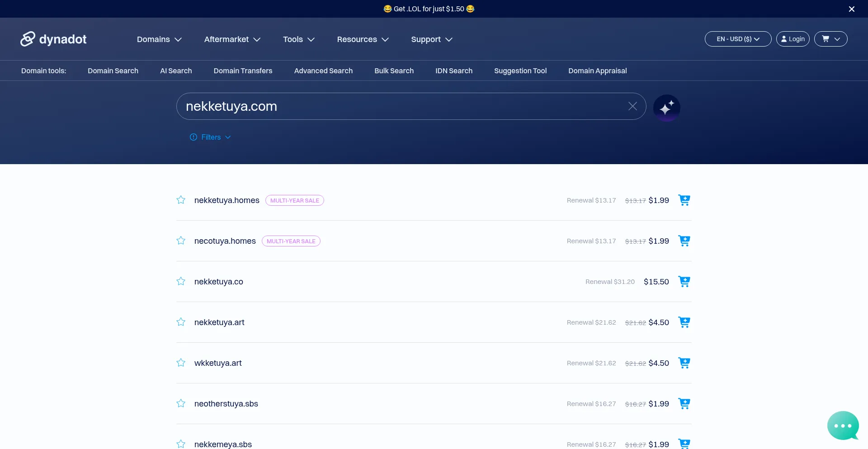Image resolution: width=868 pixels, height=449 pixels.
Task: Star nekketuya.art as favorite
Action: click(x=181, y=322)
